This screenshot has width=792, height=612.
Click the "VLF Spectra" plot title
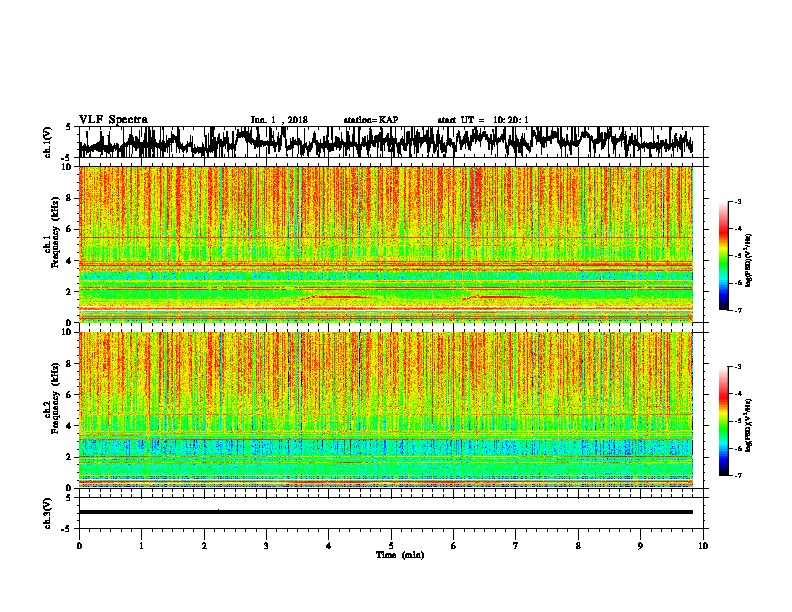tap(113, 120)
